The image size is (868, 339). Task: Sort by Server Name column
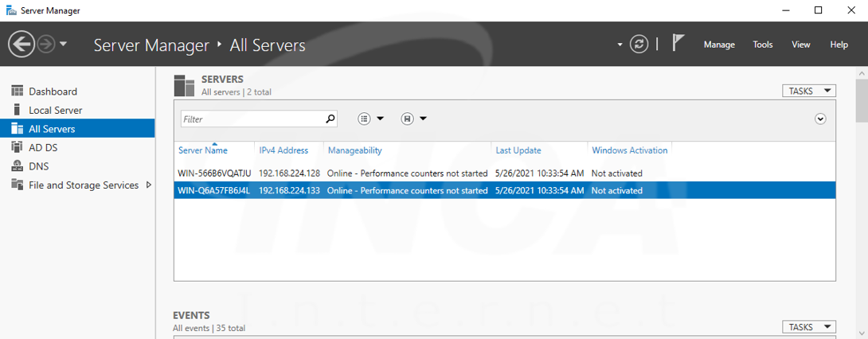pyautogui.click(x=202, y=150)
